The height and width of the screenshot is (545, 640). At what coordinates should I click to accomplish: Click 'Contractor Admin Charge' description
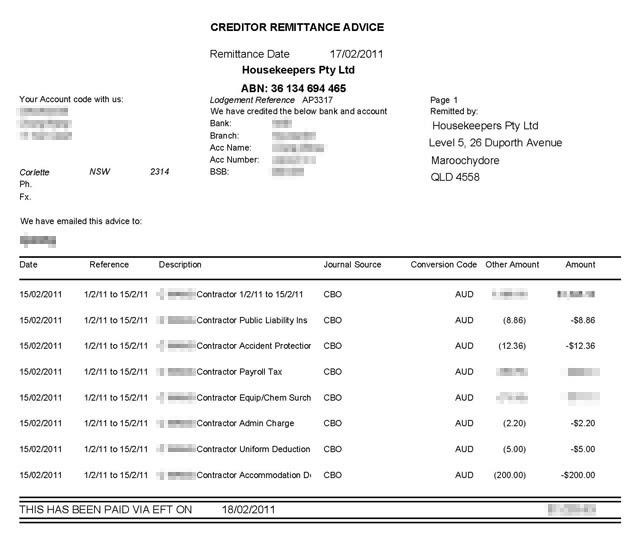tap(245, 423)
